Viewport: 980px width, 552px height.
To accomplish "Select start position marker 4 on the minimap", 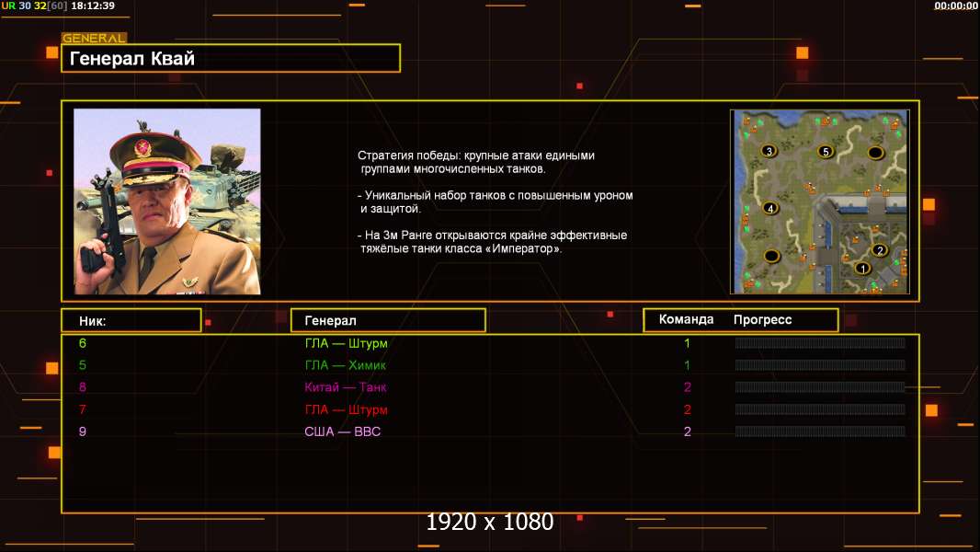I will tap(770, 208).
